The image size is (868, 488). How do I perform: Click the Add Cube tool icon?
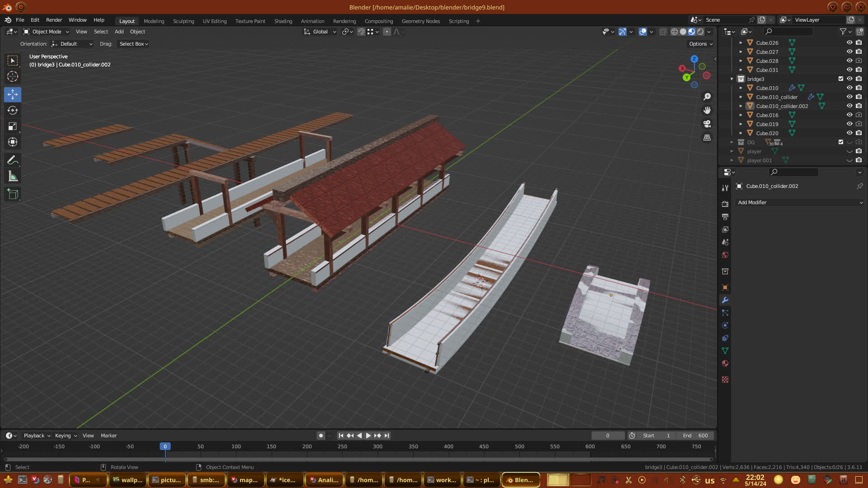tap(13, 194)
